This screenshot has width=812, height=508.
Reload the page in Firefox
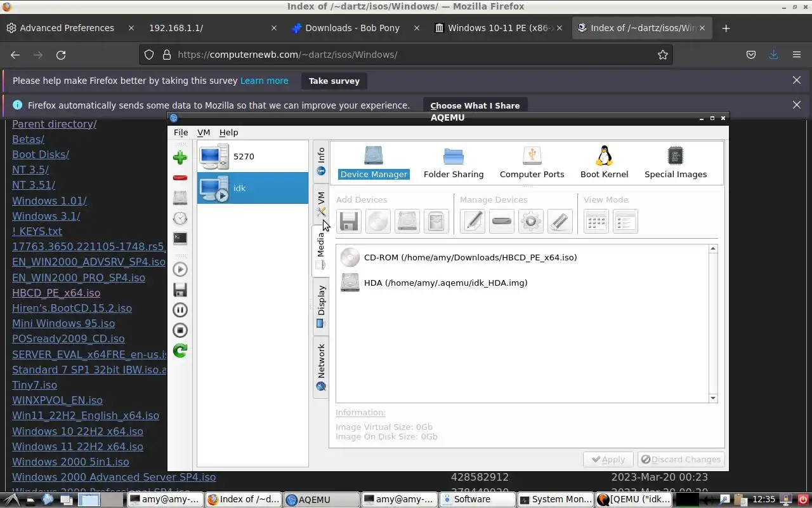61,55
